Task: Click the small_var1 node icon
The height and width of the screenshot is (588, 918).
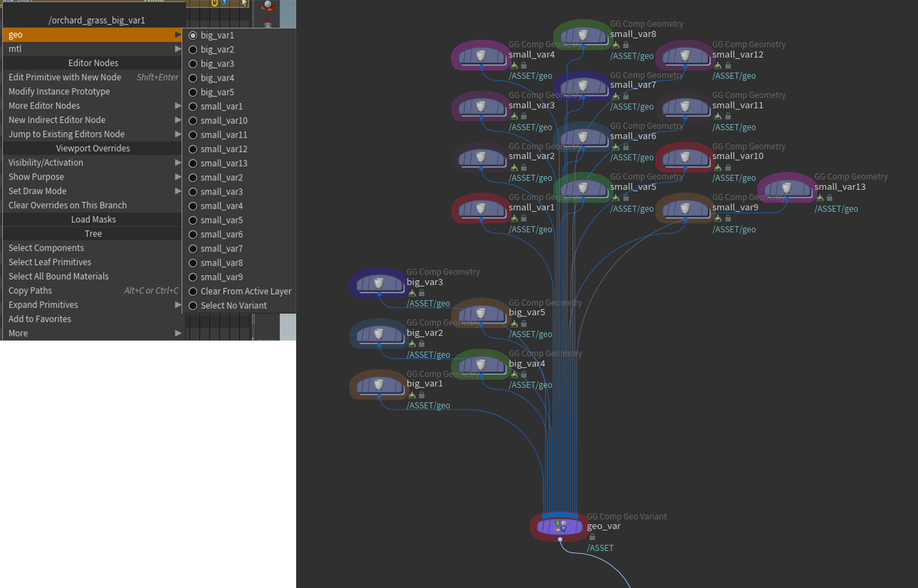Action: [481, 208]
